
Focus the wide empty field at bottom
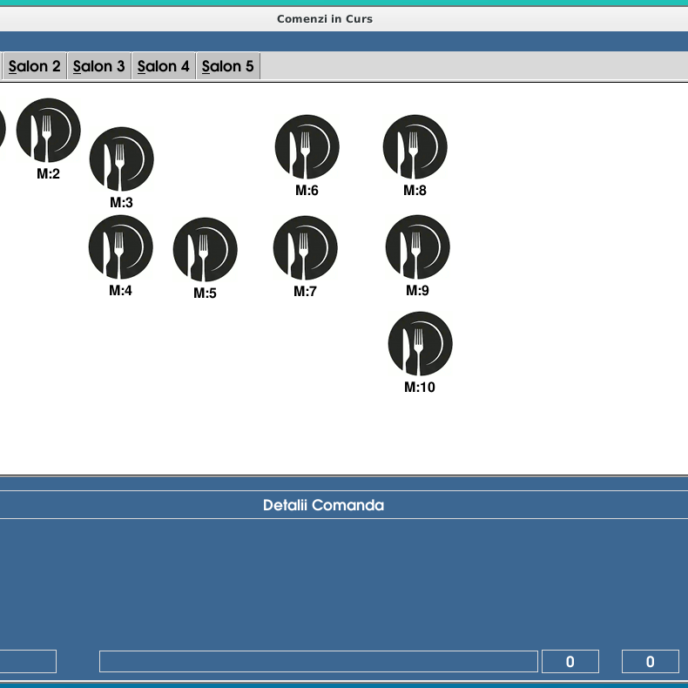[318, 661]
